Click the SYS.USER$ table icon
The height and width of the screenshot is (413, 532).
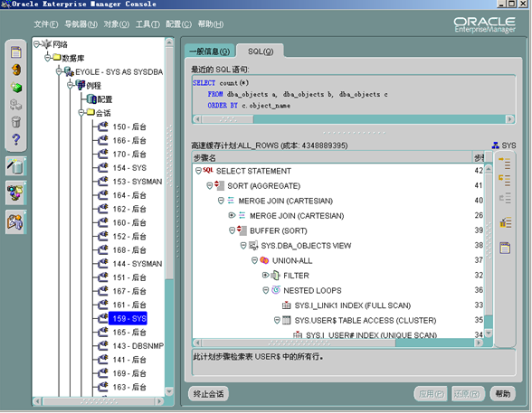[x=287, y=320]
